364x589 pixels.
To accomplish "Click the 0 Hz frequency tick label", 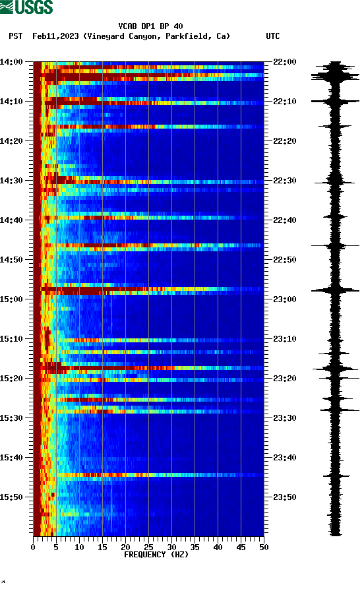I will [x=33, y=547].
